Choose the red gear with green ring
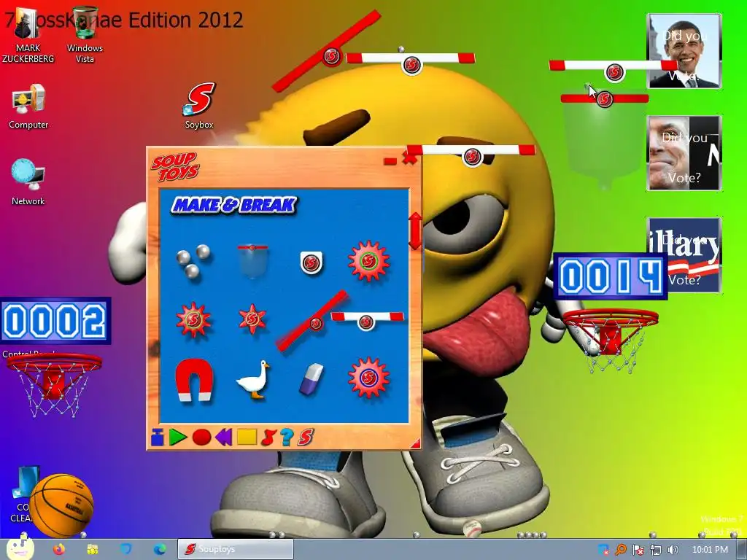The image size is (747, 560). pyautogui.click(x=368, y=261)
